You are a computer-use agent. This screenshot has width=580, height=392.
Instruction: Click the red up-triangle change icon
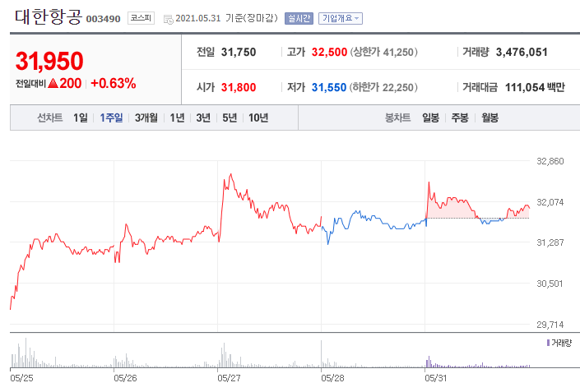(x=53, y=84)
